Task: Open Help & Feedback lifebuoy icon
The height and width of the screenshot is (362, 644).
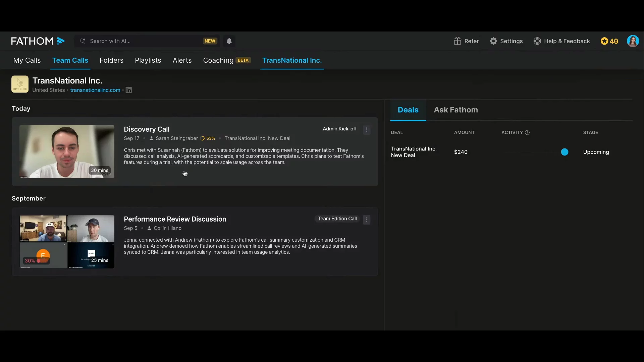Action: [537, 41]
